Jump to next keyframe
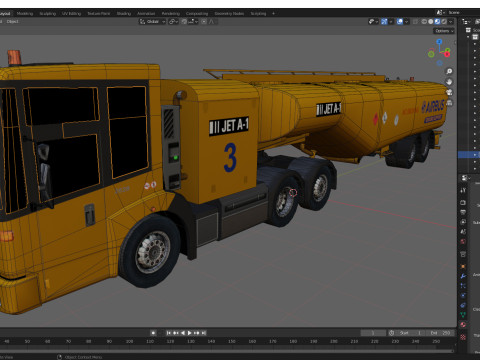This screenshot has width=480, height=360. pyautogui.click(x=197, y=333)
